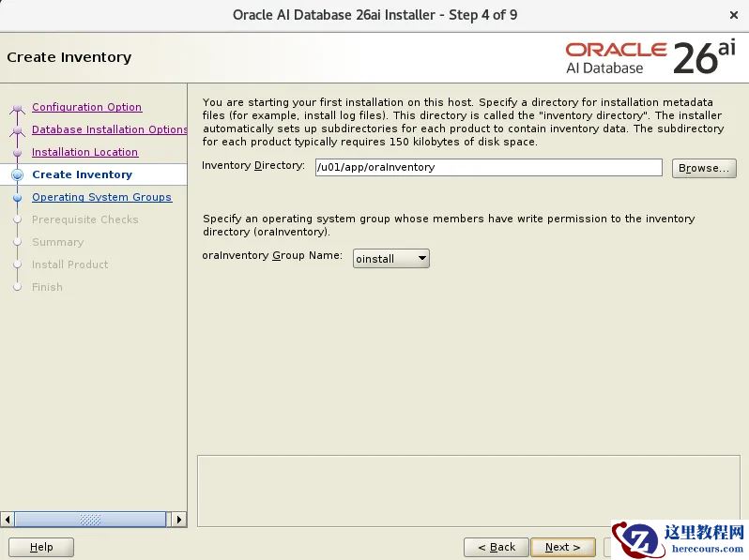
Task: Click the Create Inventory step bullet icon
Action: coord(17,175)
